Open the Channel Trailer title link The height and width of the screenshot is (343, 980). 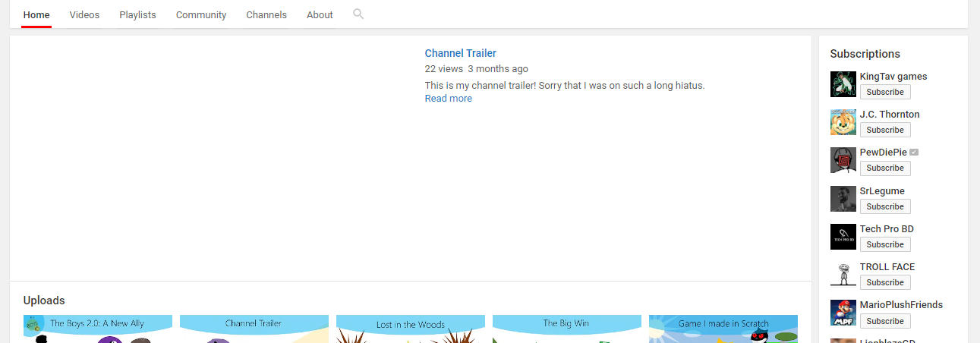(x=461, y=53)
